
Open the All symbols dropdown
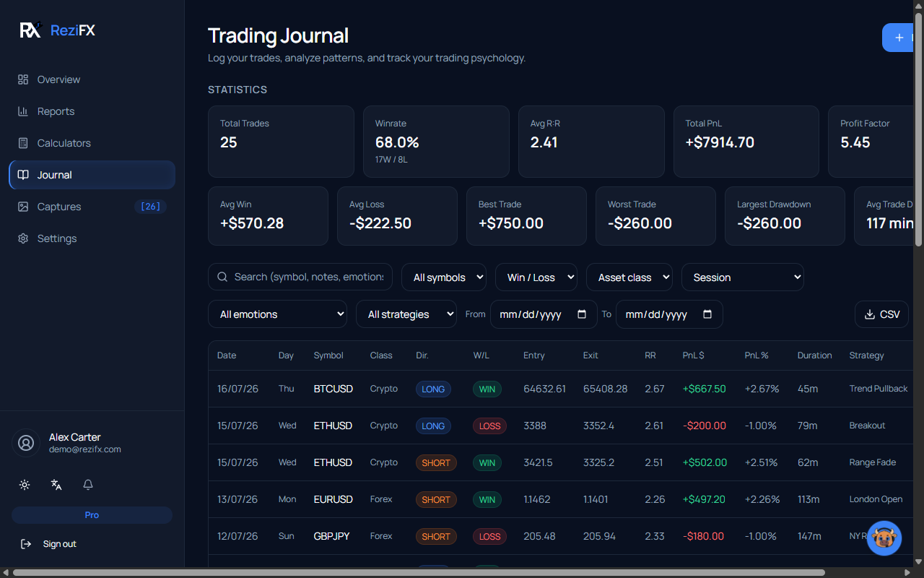pos(444,277)
